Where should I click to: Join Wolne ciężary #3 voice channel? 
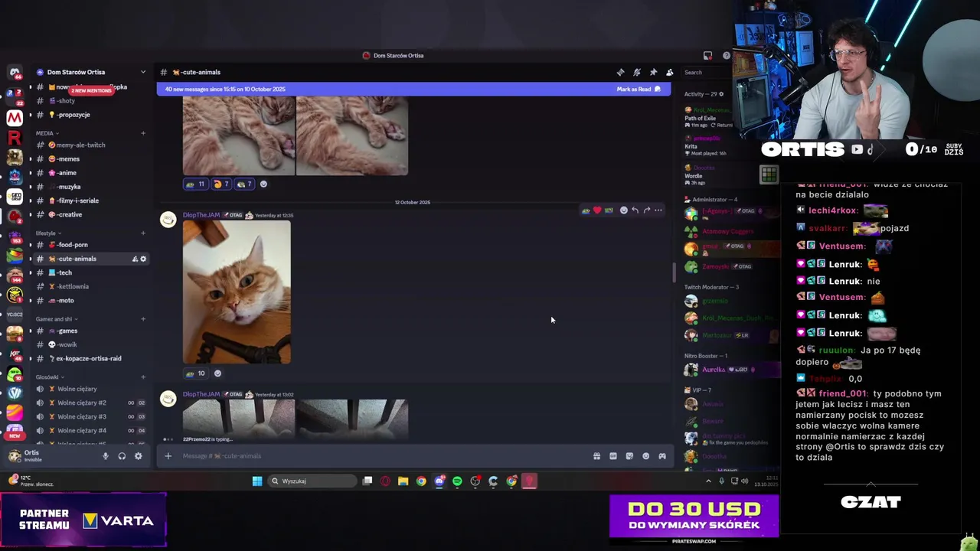coord(90,416)
